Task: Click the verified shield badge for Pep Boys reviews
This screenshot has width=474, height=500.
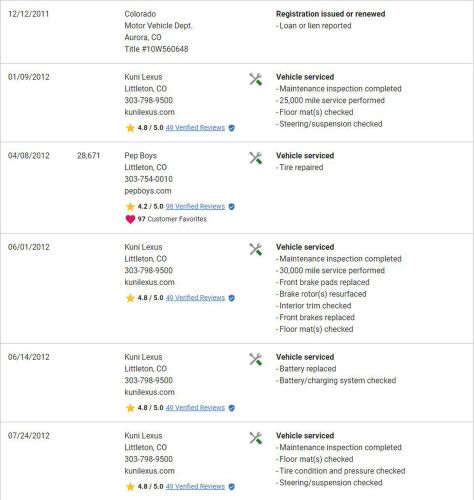Action: tap(232, 207)
